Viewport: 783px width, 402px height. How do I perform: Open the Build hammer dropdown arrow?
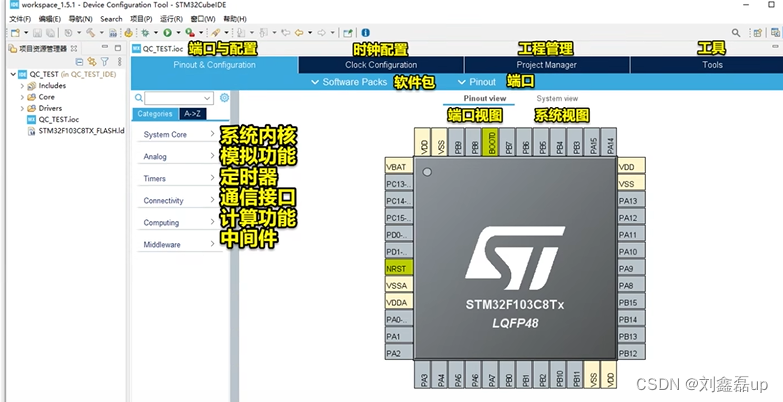[101, 33]
